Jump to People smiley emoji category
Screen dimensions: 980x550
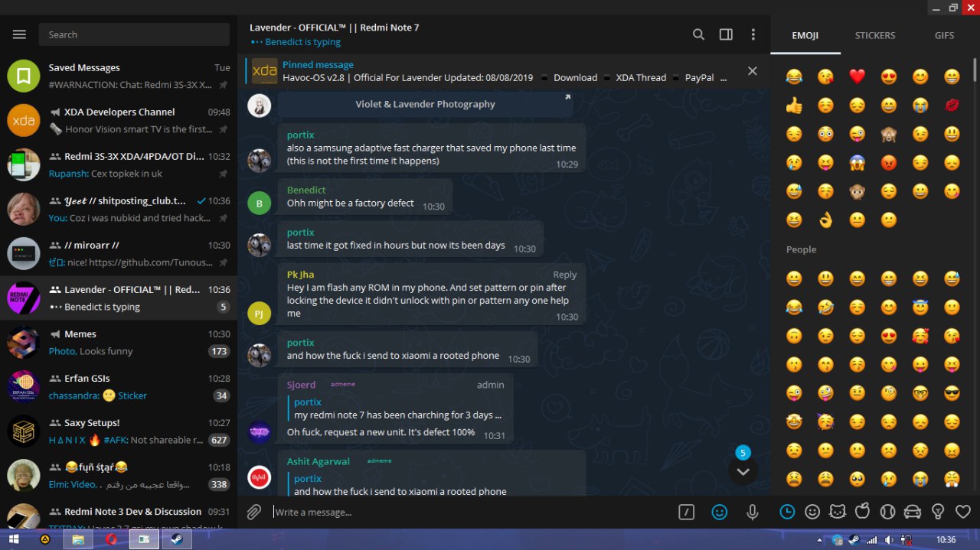[x=812, y=512]
